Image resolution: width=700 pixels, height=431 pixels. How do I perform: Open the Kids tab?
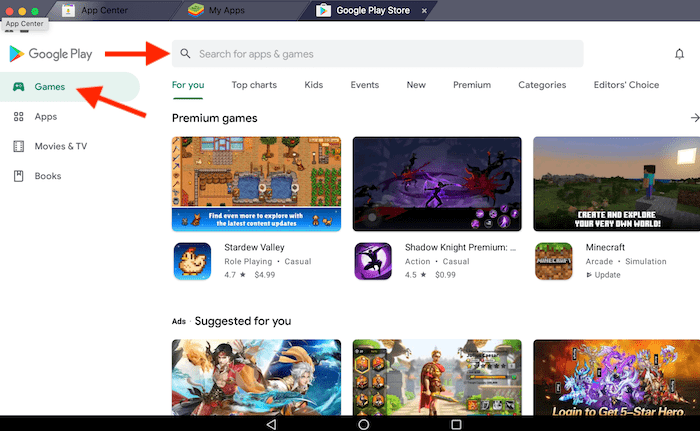pyautogui.click(x=313, y=85)
